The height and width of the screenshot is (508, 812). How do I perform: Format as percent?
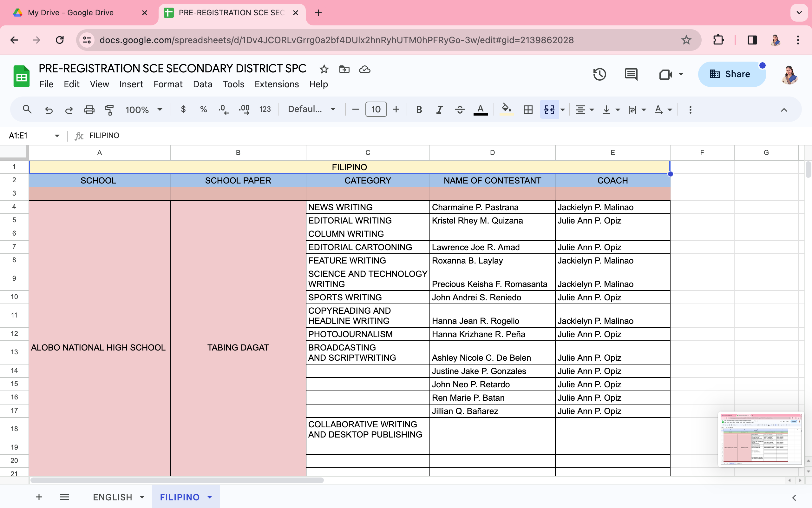pyautogui.click(x=203, y=109)
